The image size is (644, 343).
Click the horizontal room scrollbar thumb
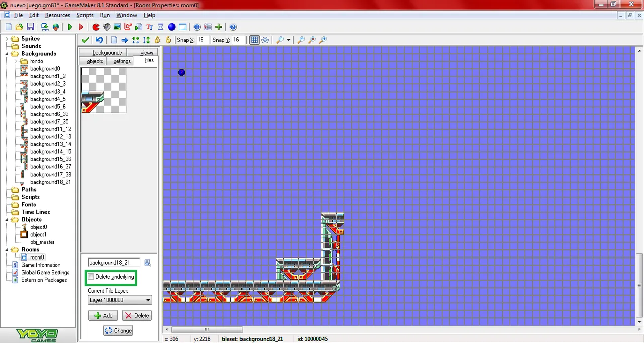click(207, 330)
